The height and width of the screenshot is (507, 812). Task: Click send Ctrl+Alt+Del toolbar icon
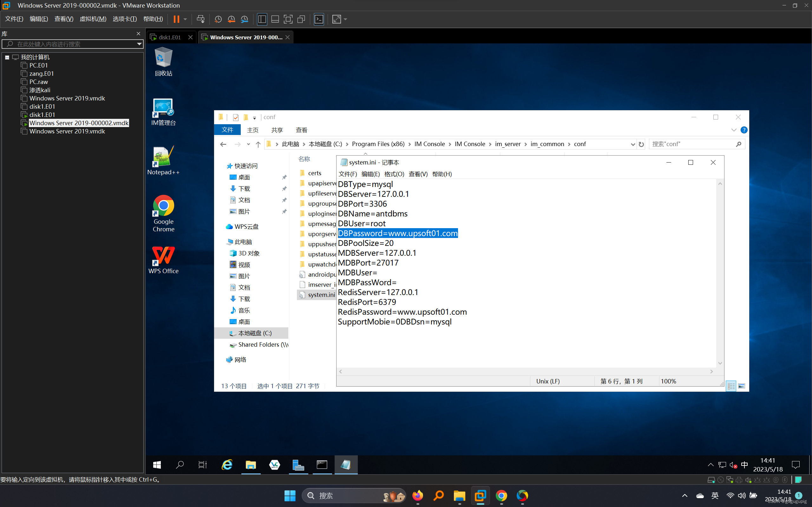coord(200,19)
